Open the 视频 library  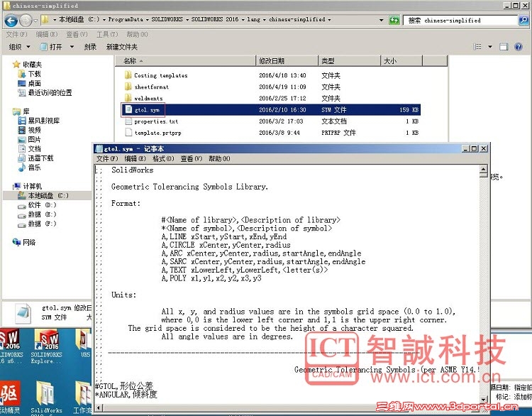30,130
